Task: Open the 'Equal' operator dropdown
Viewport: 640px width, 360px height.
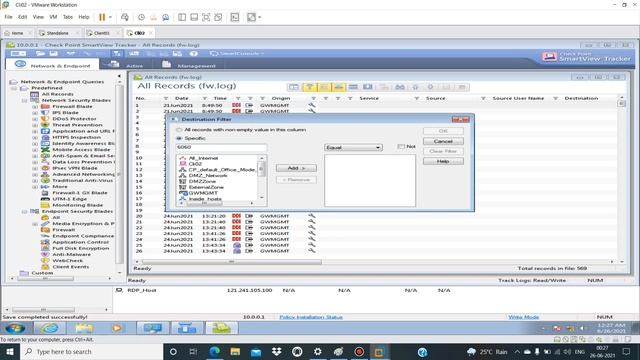Action: (353, 147)
